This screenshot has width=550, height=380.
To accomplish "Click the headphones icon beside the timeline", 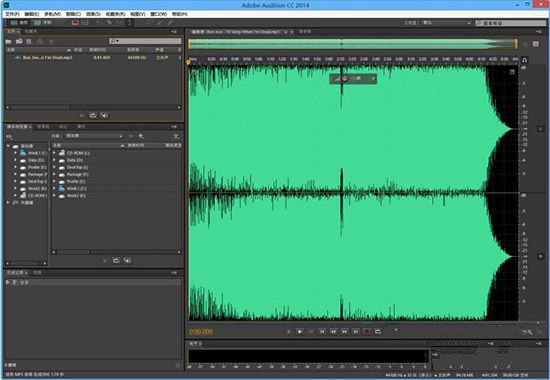I will coord(524,60).
